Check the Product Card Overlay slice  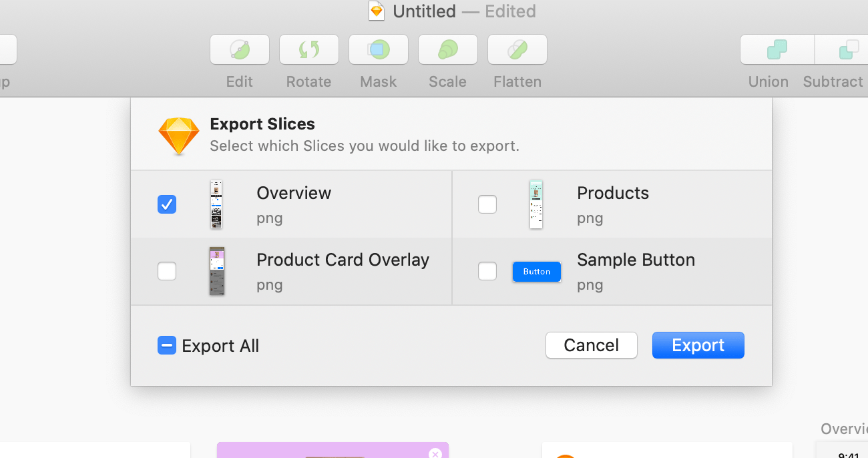tap(167, 271)
